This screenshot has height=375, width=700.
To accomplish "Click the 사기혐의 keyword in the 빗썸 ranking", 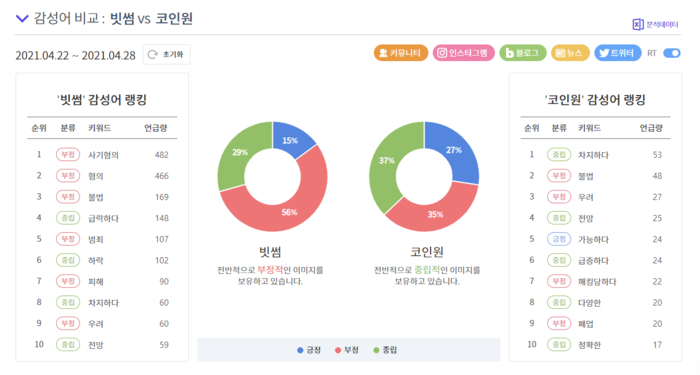I will (x=104, y=155).
